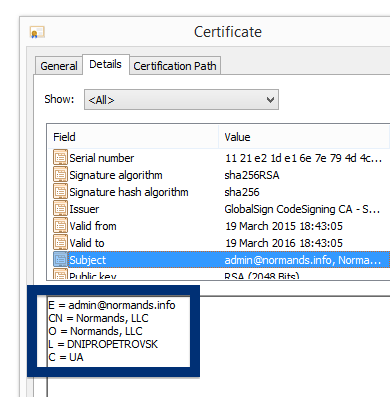Viewport: 390px width, 397px height.
Task: Click the CN = Normands, LLC line
Action: (98, 318)
